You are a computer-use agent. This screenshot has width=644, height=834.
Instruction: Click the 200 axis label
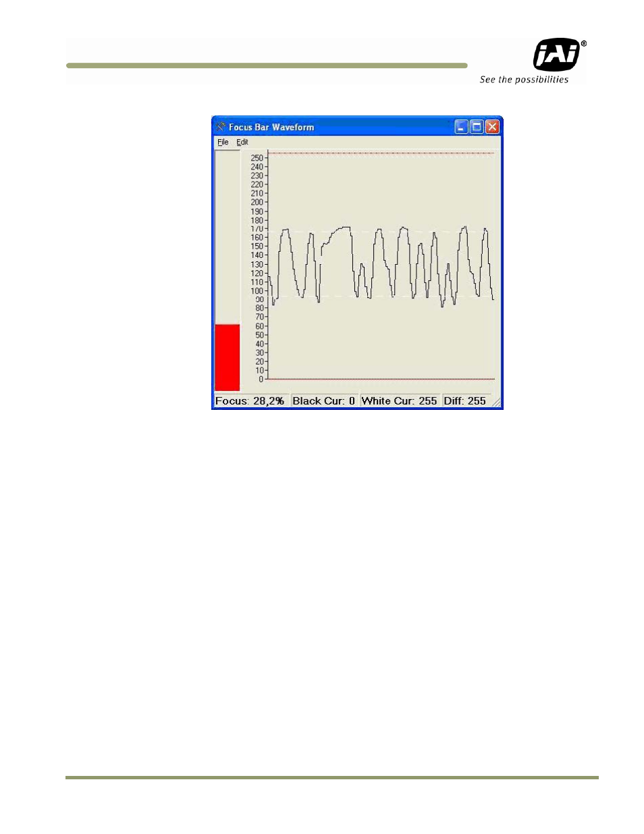[257, 202]
